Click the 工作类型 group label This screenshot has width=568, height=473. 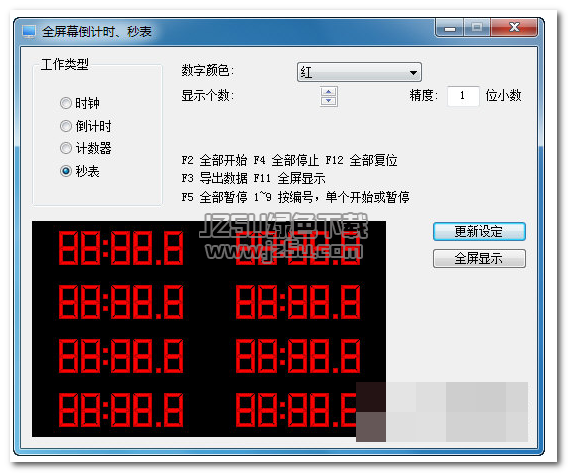click(64, 64)
